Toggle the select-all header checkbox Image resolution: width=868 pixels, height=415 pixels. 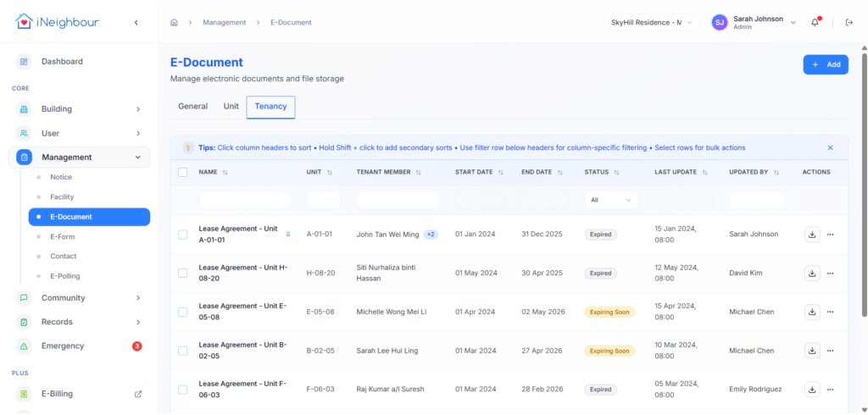tap(183, 173)
